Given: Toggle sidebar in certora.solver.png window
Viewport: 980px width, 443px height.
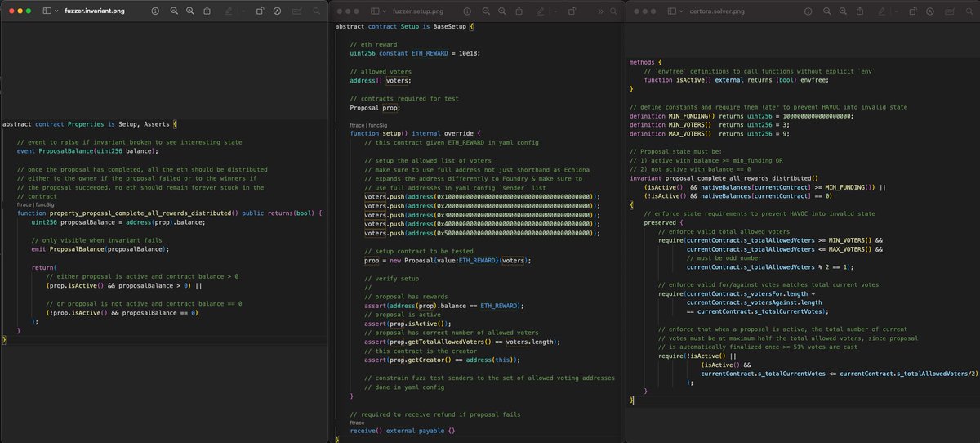Looking at the screenshot, I should click(671, 11).
